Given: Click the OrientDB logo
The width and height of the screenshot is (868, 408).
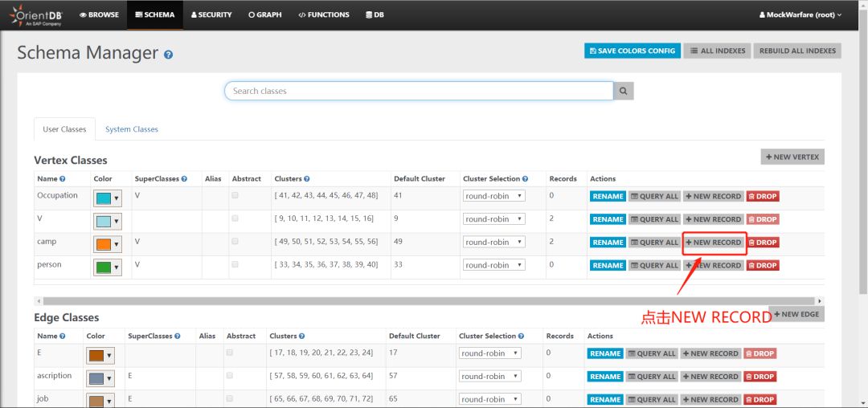Looking at the screenshot, I should (x=36, y=15).
